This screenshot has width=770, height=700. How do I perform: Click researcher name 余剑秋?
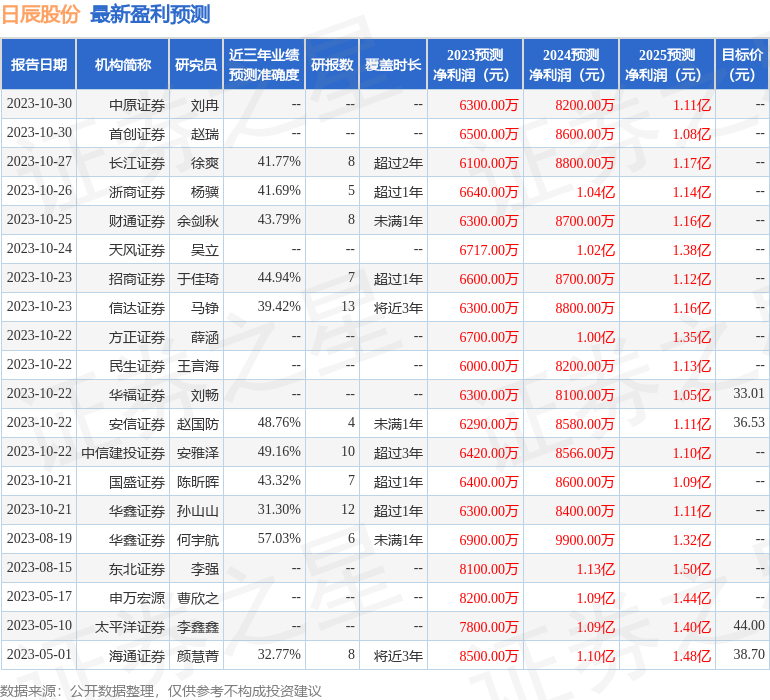[x=198, y=221]
